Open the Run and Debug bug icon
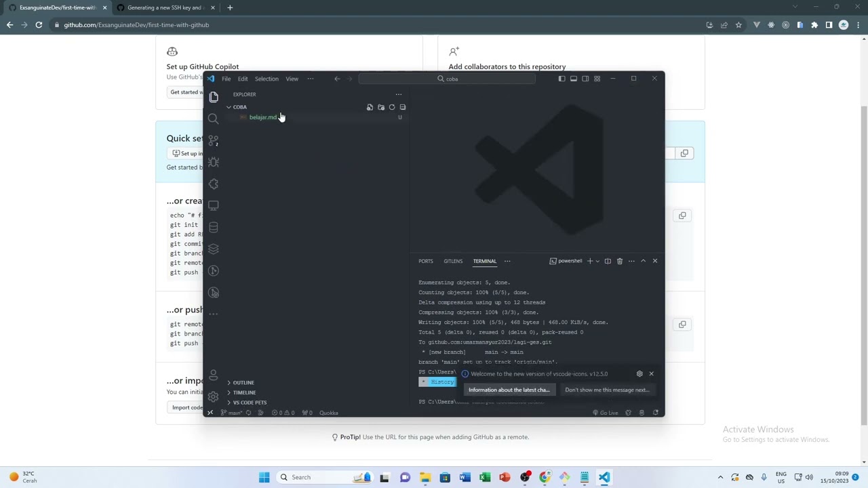Image resolution: width=868 pixels, height=488 pixels. coord(214,162)
